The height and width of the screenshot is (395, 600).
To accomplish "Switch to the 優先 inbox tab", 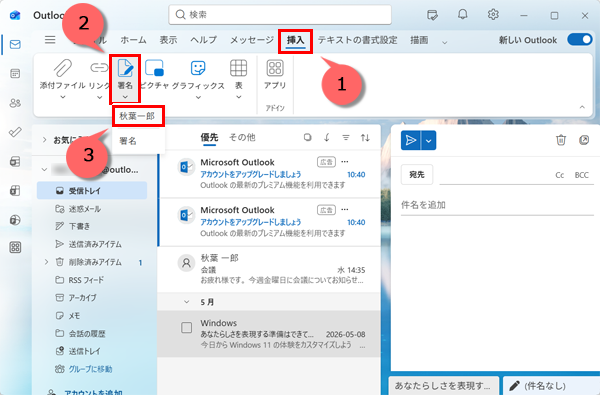I will [209, 137].
